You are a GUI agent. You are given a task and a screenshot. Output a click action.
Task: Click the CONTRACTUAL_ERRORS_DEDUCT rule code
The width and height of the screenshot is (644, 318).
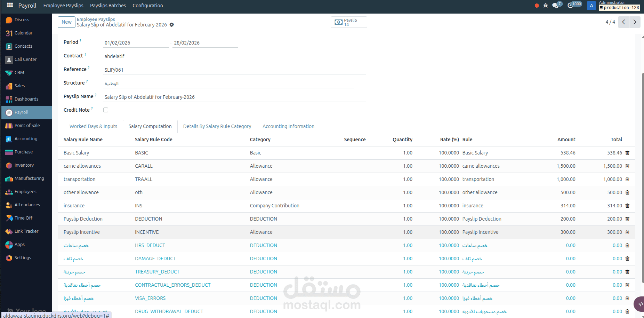pos(173,285)
